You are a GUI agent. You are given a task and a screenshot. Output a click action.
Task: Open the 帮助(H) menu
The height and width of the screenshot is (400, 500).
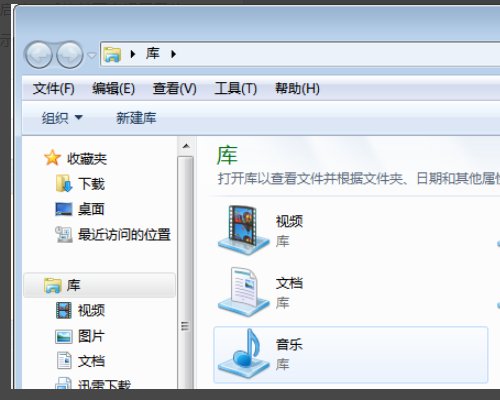(297, 89)
